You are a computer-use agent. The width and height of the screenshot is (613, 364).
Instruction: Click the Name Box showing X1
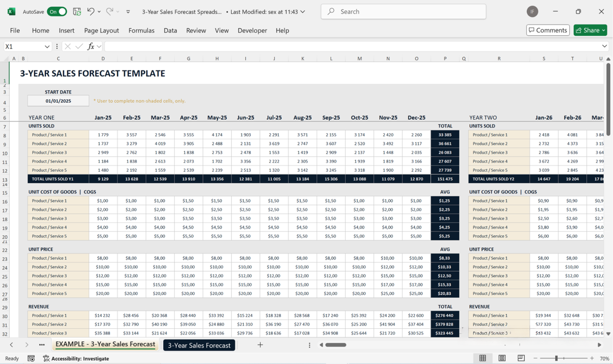pos(23,46)
